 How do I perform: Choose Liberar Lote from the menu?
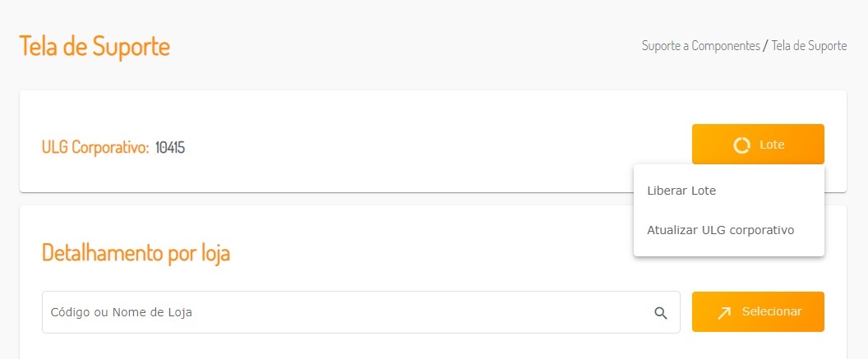(681, 191)
